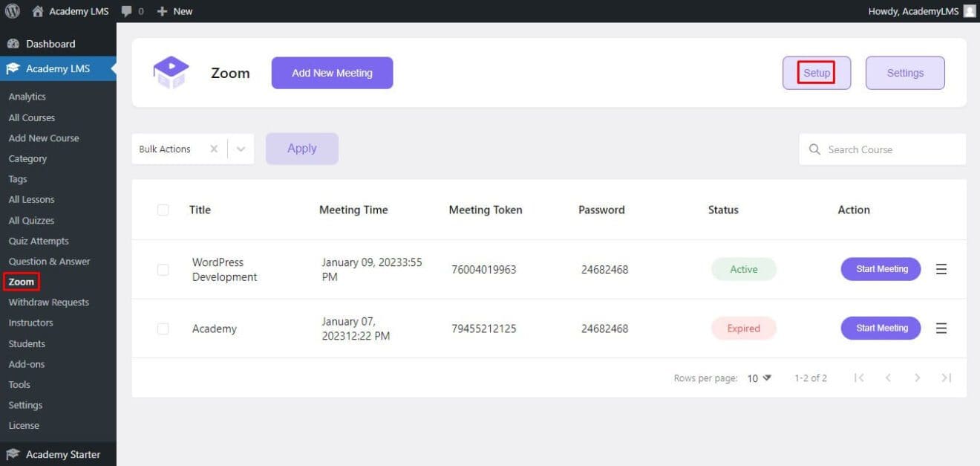
Task: Open the Rows per page selector
Action: click(x=757, y=378)
